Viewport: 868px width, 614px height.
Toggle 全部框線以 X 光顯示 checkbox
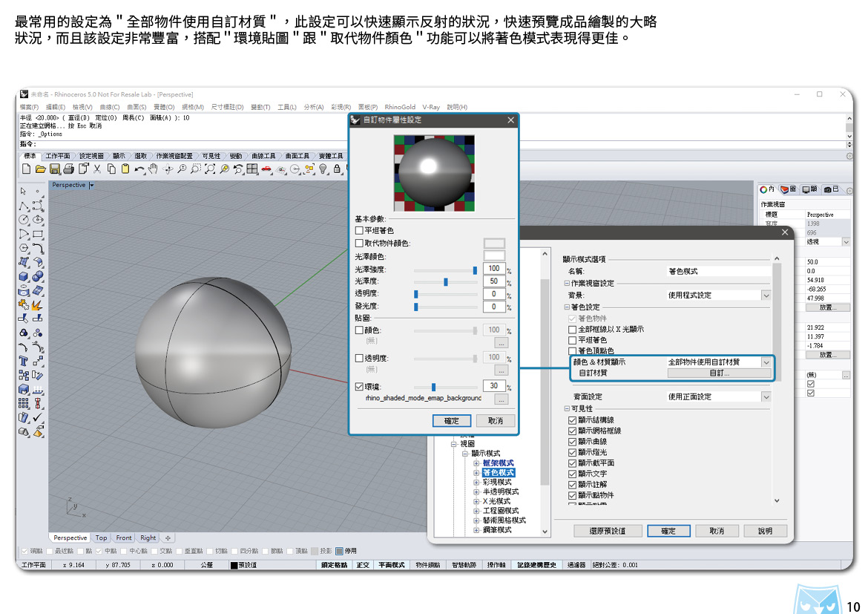[x=573, y=329]
